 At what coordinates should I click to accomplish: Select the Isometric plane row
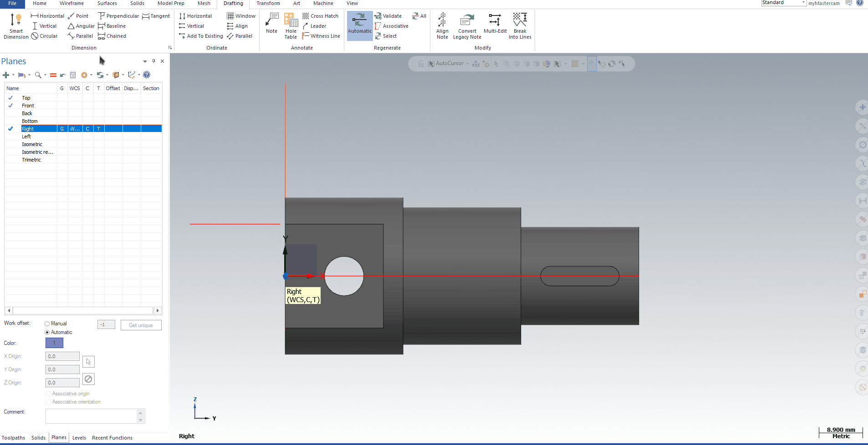(83, 144)
